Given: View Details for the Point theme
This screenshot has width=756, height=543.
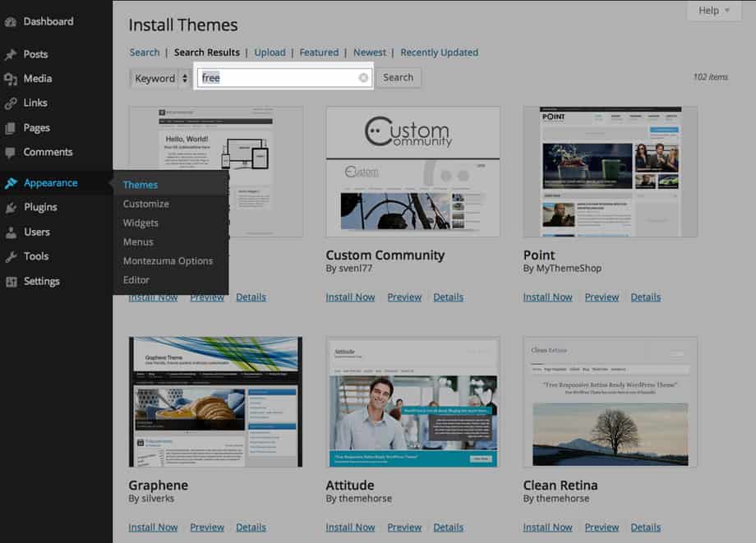Looking at the screenshot, I should (x=646, y=297).
